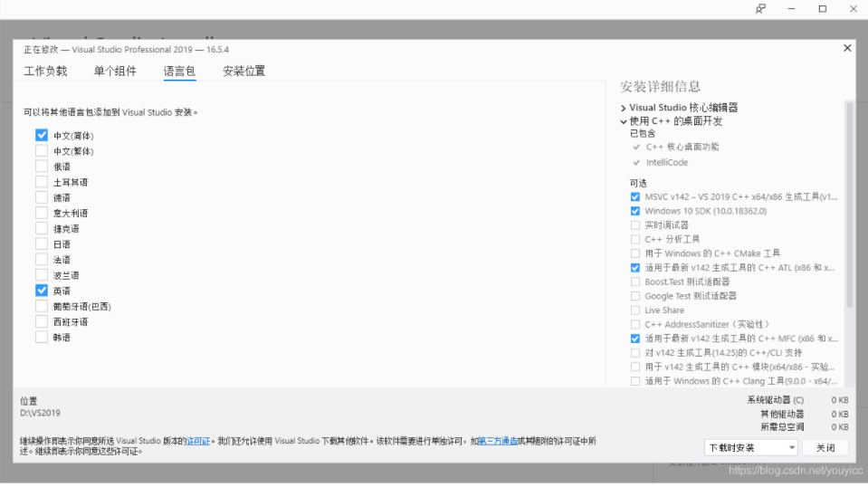Click the install details scrollbar
The image size is (868, 487).
(x=850, y=205)
